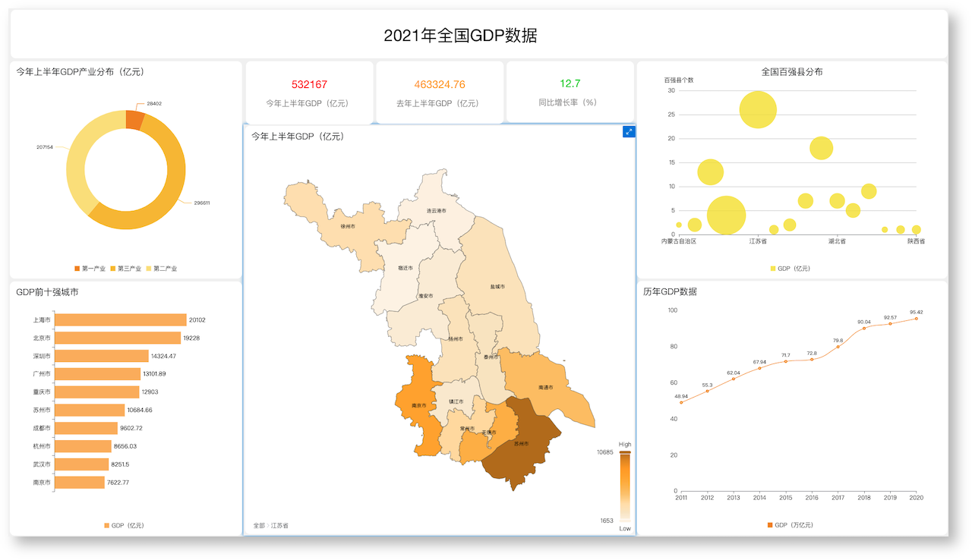
Task: Select 扬州市 region on the map
Action: click(x=454, y=340)
